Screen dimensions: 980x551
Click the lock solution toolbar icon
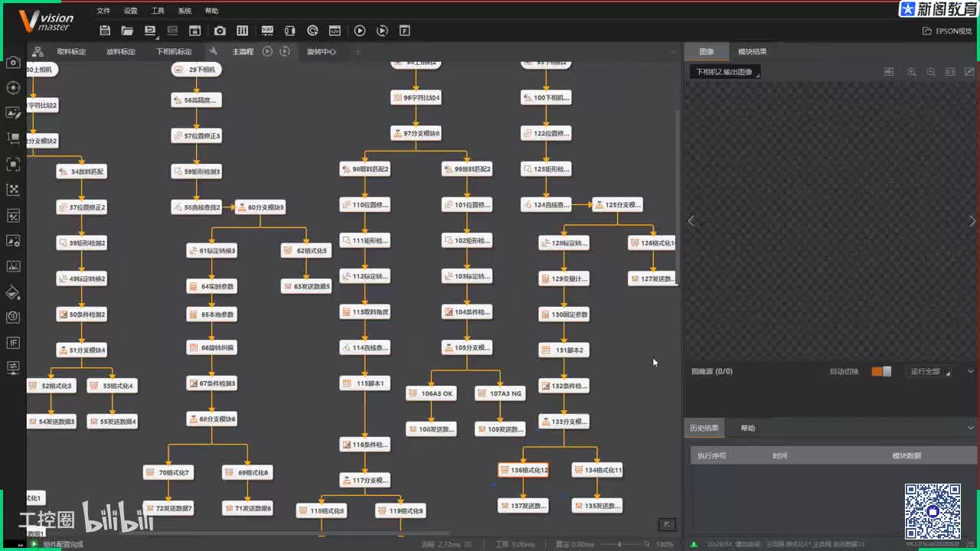pos(194,31)
